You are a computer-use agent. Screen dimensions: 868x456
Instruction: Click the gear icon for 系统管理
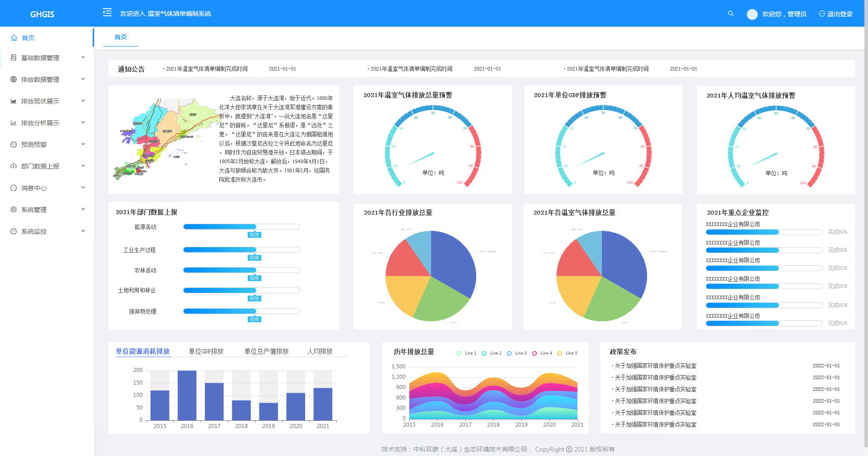[x=14, y=210]
